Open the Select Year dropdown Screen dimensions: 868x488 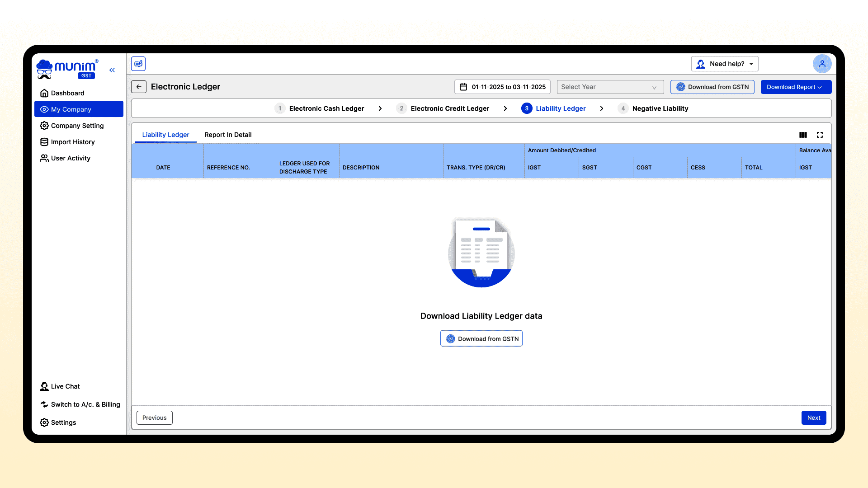[x=610, y=87]
